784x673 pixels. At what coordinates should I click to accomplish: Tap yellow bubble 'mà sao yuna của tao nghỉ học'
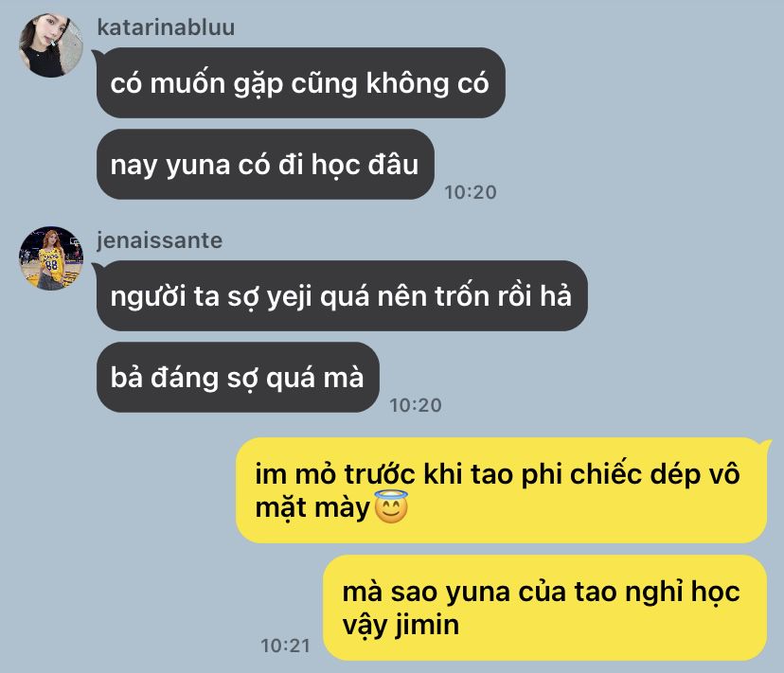[x=545, y=608]
